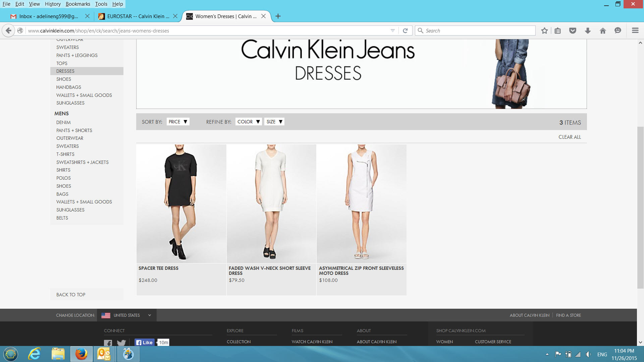Expand the UNITED STATES location selector

pyautogui.click(x=126, y=315)
